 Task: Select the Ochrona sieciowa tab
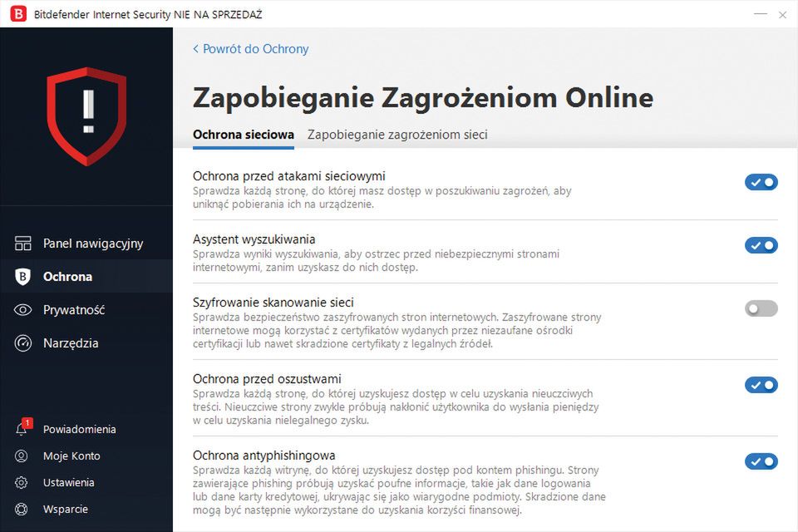click(x=243, y=135)
